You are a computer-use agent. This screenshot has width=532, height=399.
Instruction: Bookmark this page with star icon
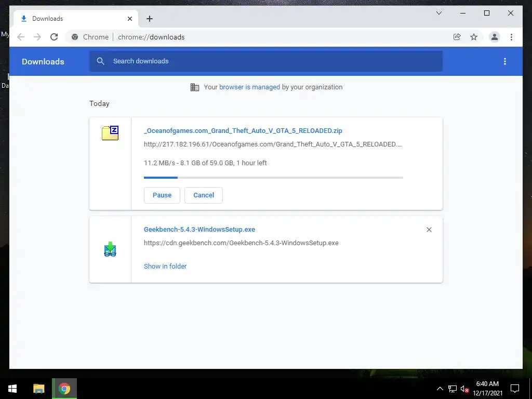coord(474,37)
